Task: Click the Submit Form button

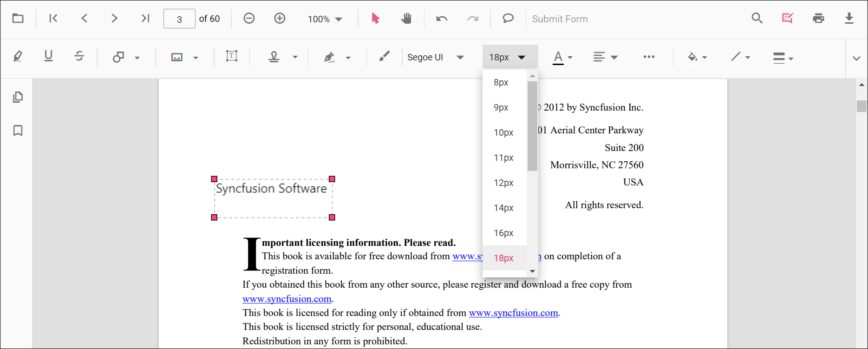Action: tap(560, 19)
